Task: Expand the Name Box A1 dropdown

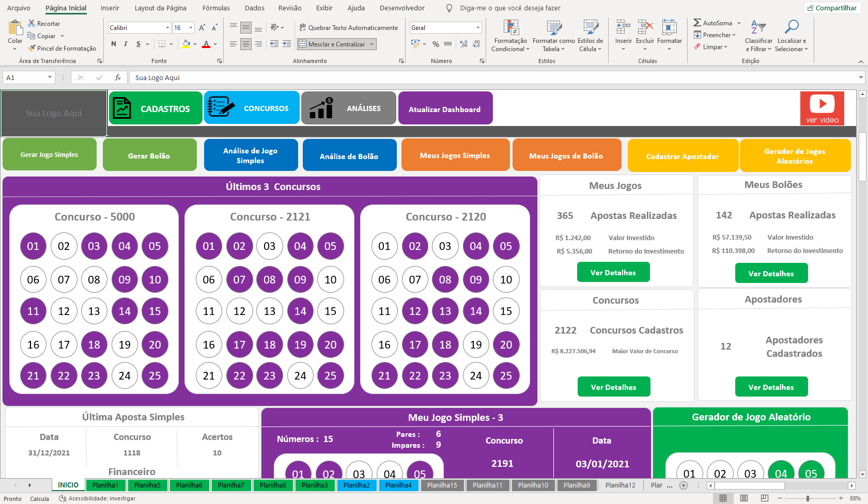Action: [50, 77]
